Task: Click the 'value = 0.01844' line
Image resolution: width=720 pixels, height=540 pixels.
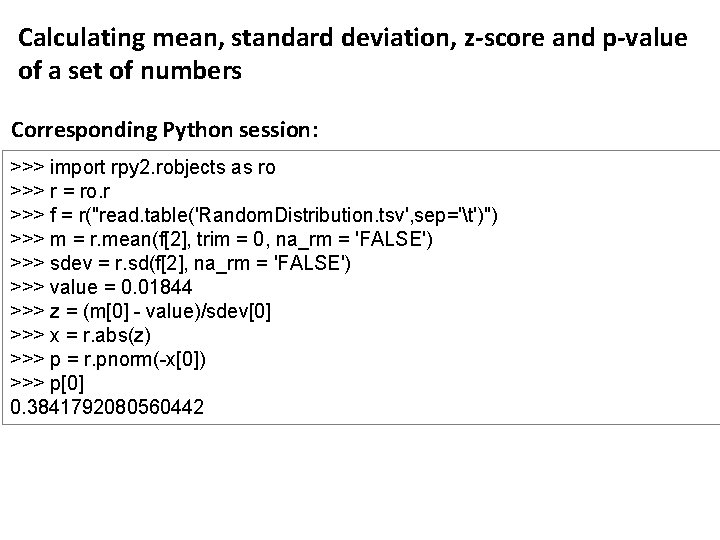Action: click(113, 287)
